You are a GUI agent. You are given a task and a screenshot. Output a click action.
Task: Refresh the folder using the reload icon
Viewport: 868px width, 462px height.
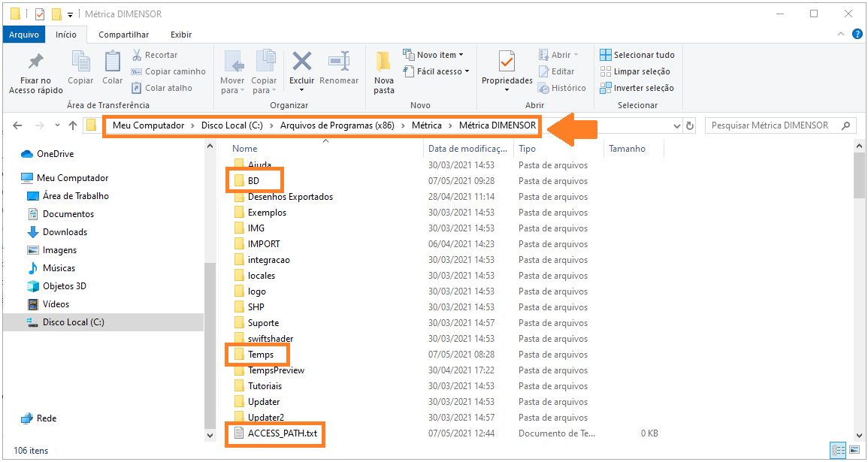pyautogui.click(x=690, y=125)
